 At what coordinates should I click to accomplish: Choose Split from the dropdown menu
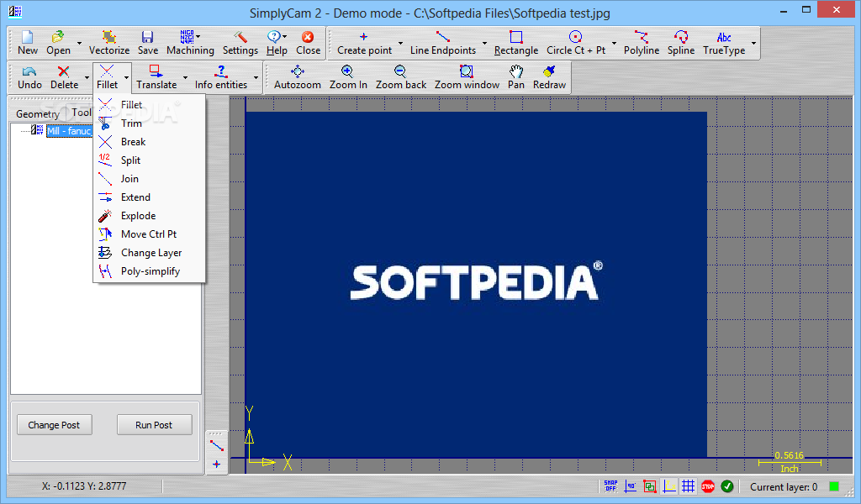point(150,160)
